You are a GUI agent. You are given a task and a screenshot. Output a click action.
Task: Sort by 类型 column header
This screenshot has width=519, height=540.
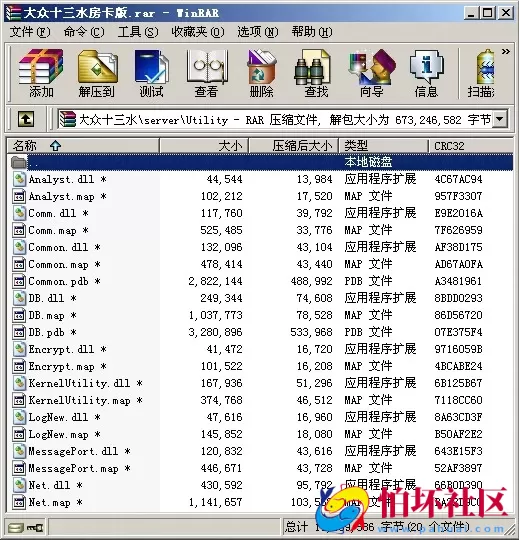pos(384,146)
